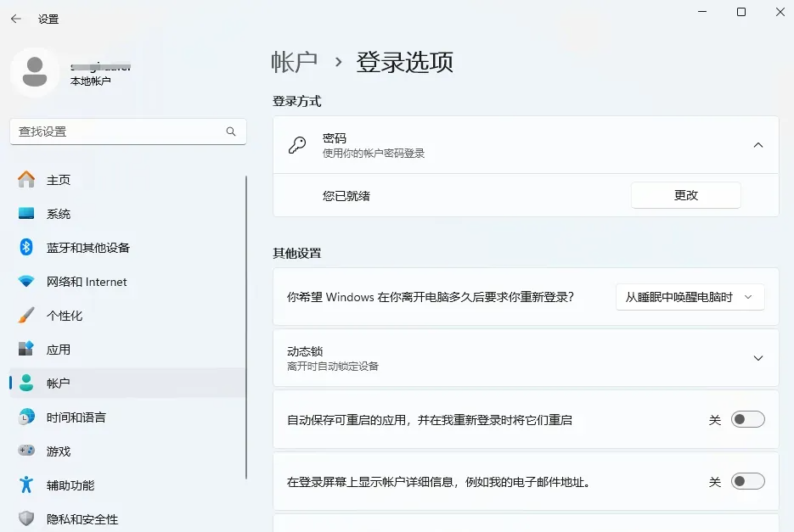Click the 离开时自动锁定设备 description

pyautogui.click(x=333, y=367)
